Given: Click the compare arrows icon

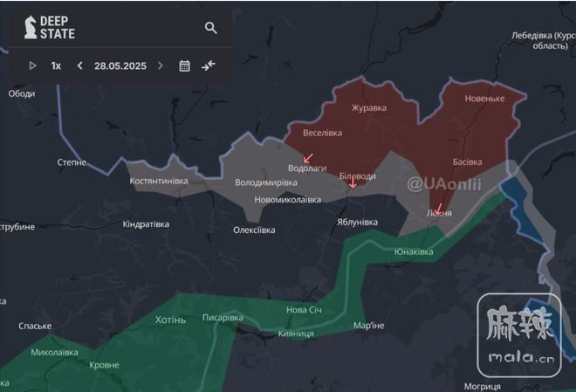Looking at the screenshot, I should coord(208,65).
